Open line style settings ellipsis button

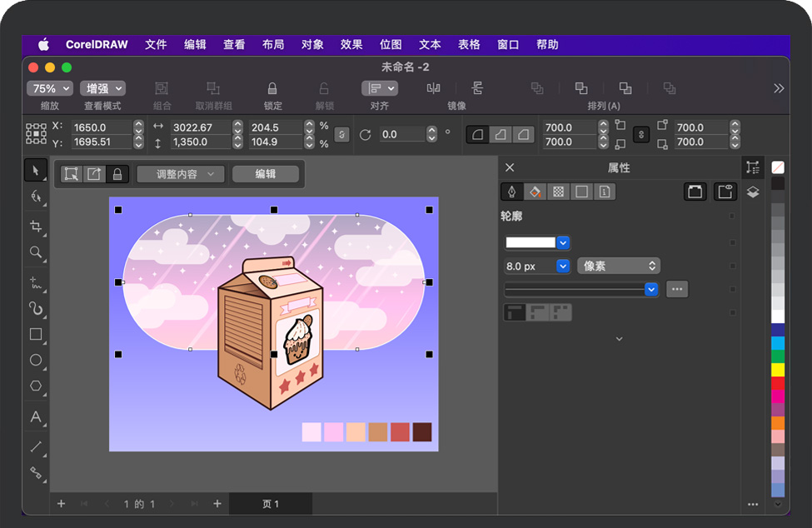point(677,289)
